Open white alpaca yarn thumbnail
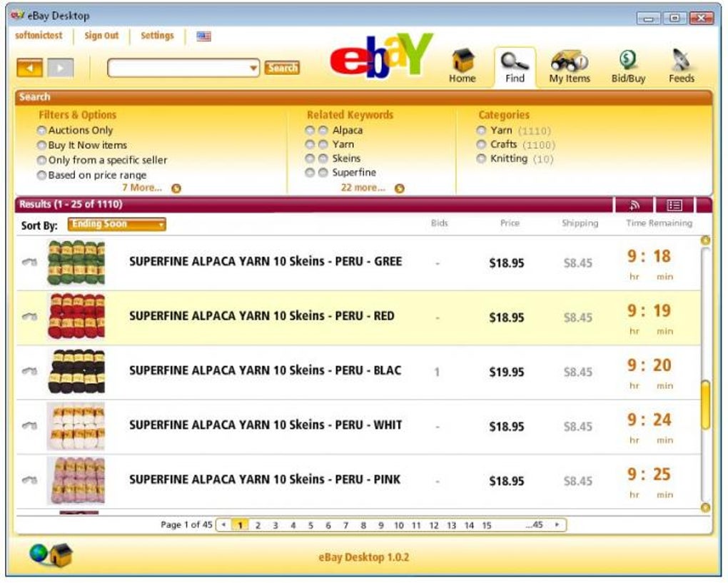The width and height of the screenshot is (728, 583). tap(76, 426)
